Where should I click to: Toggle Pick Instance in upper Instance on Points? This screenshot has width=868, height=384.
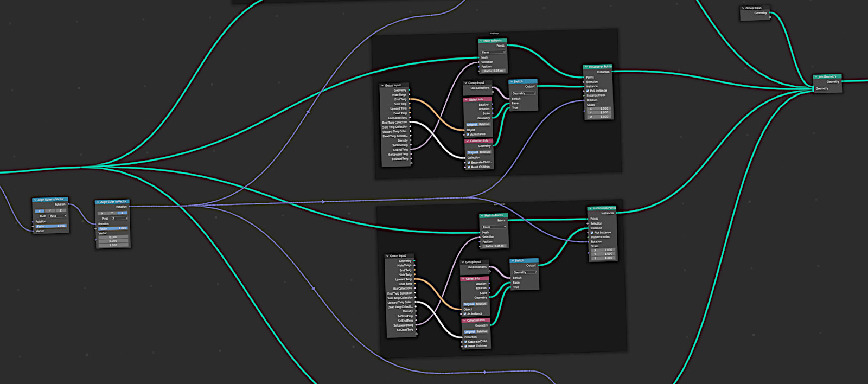click(588, 91)
